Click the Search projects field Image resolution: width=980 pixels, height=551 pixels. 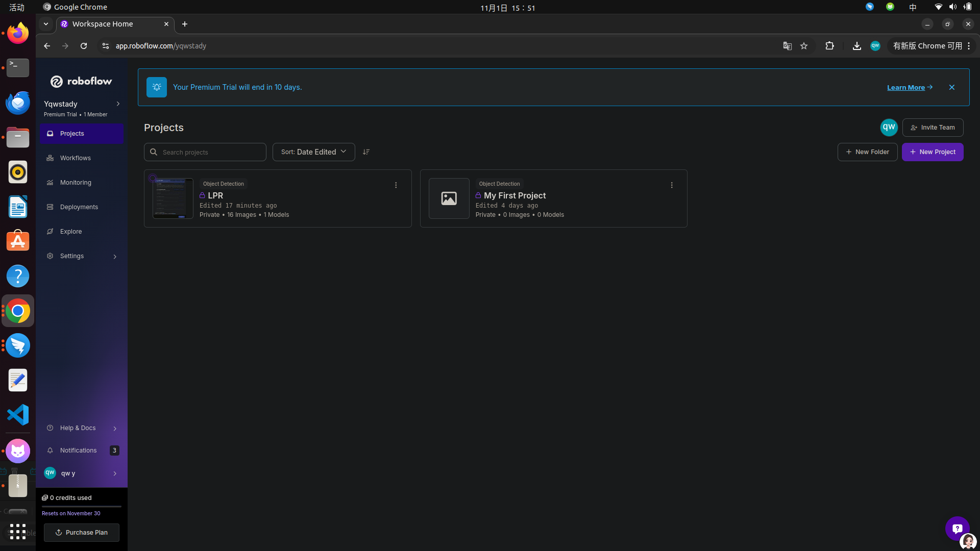(209, 152)
